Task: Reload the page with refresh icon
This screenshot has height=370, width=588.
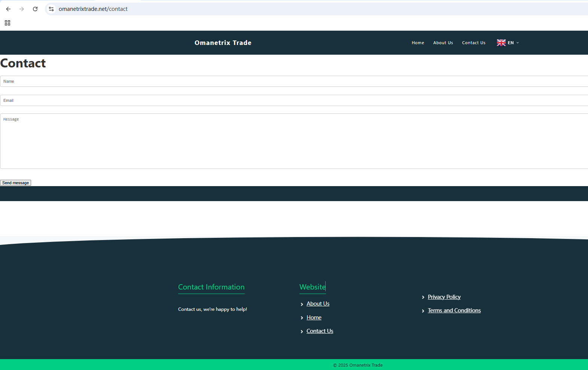Action: (35, 9)
